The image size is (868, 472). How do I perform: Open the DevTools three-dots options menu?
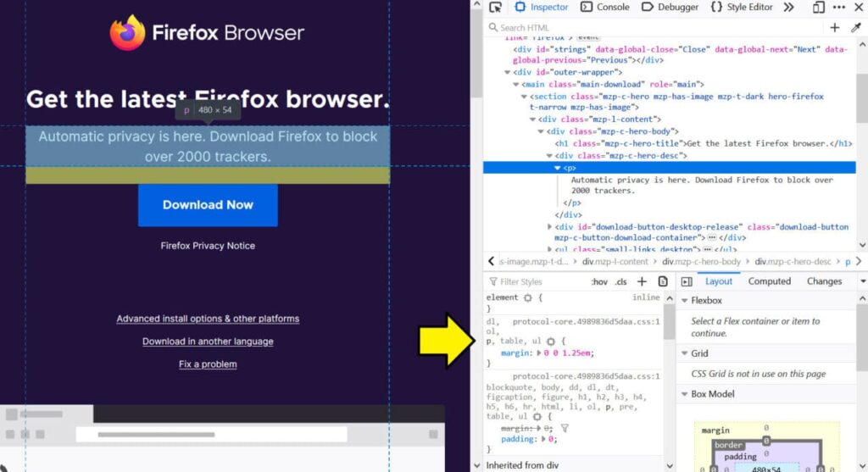[x=840, y=8]
